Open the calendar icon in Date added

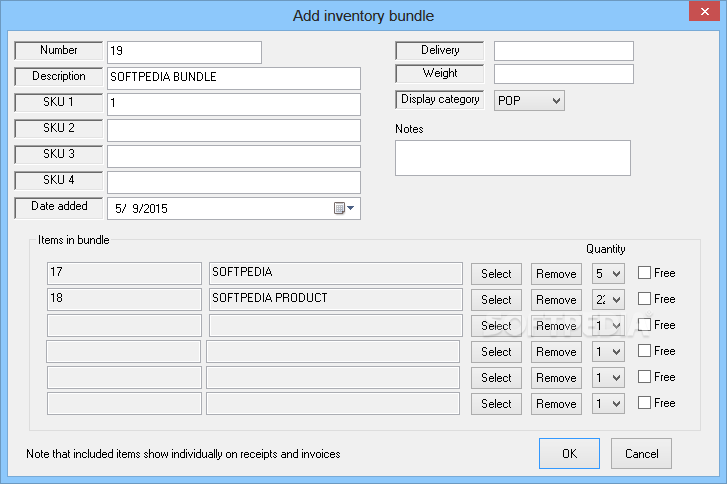tap(344, 208)
